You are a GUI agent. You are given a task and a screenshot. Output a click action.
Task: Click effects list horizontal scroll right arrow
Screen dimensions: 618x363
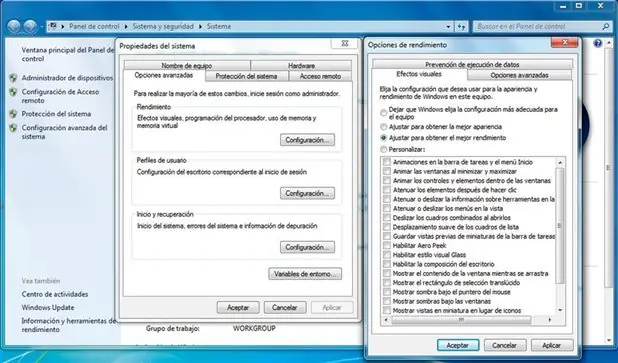click(550, 320)
